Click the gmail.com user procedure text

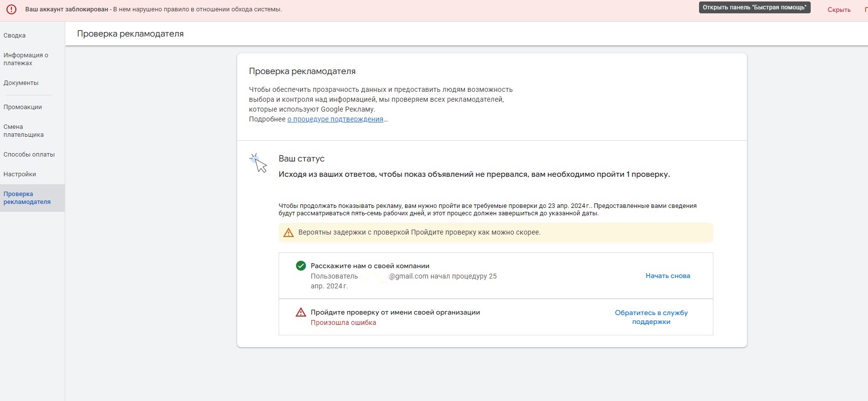[x=404, y=281]
